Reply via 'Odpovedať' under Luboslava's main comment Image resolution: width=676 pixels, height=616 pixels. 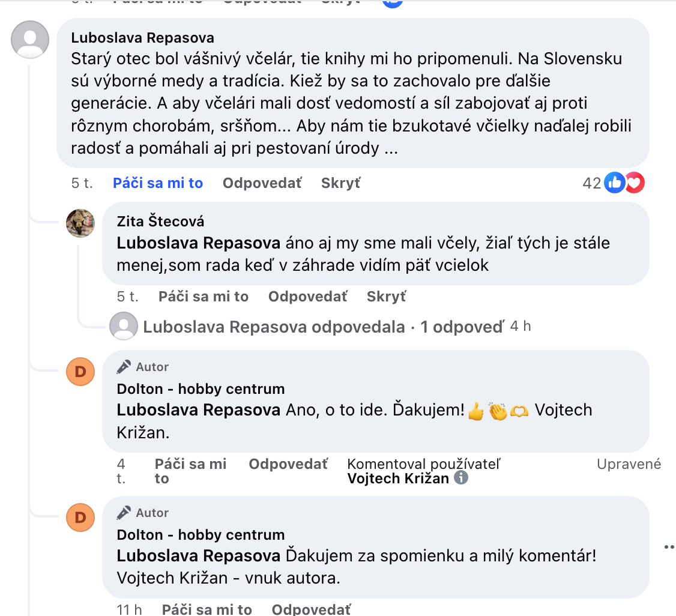point(262,183)
